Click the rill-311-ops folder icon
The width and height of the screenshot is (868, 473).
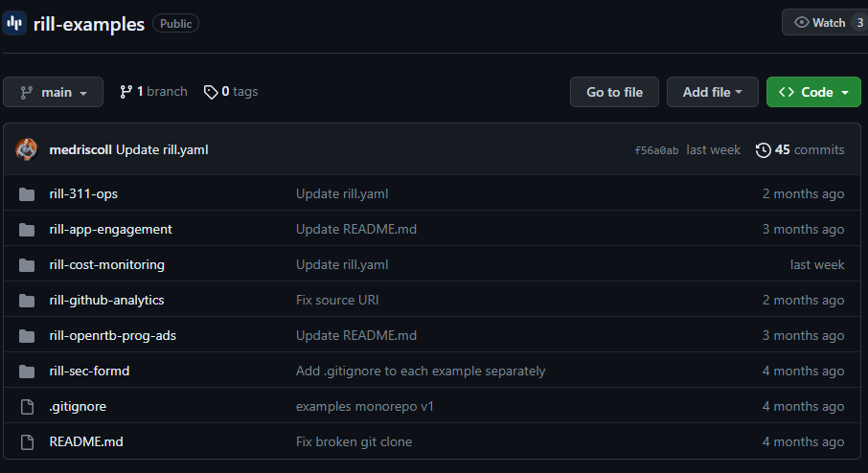[x=27, y=194]
